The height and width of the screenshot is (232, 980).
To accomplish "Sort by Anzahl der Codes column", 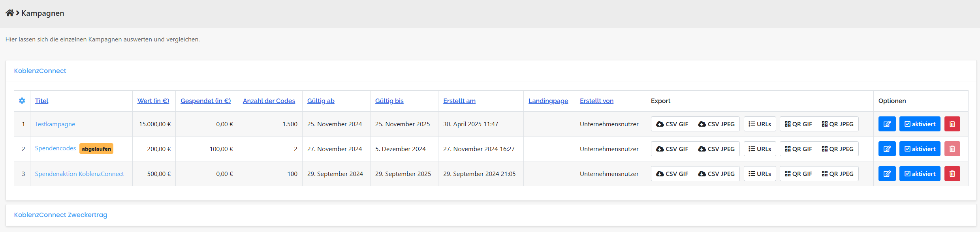I will (x=269, y=101).
